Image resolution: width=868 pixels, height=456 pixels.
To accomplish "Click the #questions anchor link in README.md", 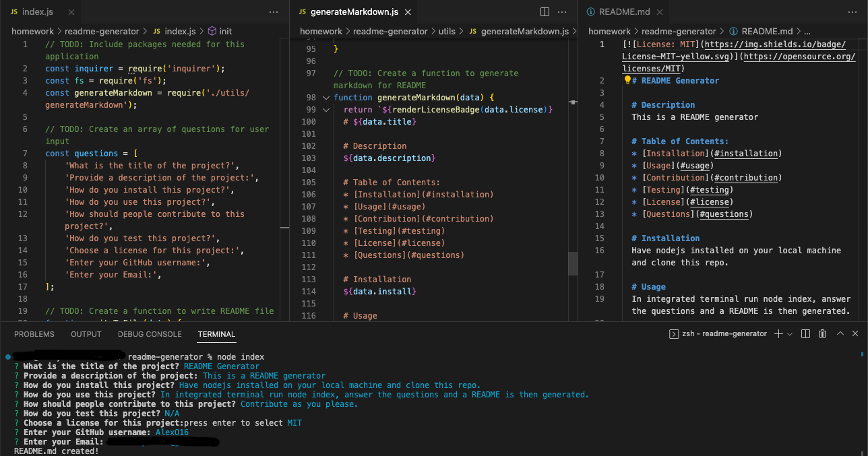I will pos(724,214).
